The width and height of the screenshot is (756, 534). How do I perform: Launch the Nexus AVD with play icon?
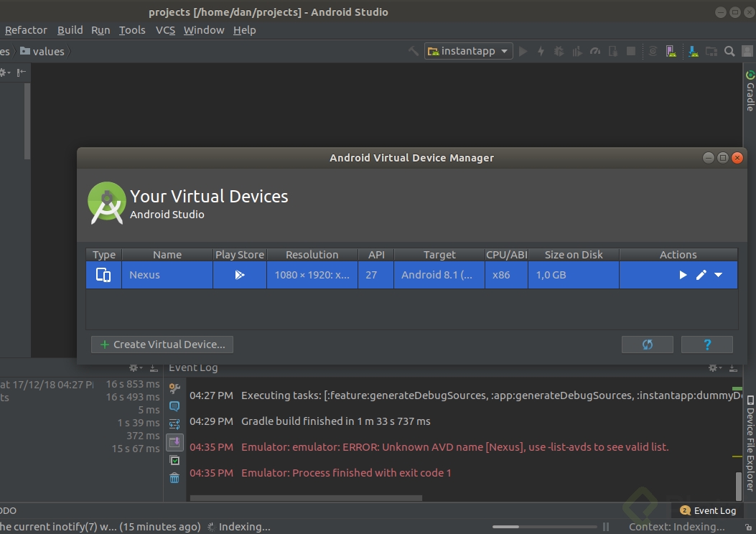click(683, 275)
